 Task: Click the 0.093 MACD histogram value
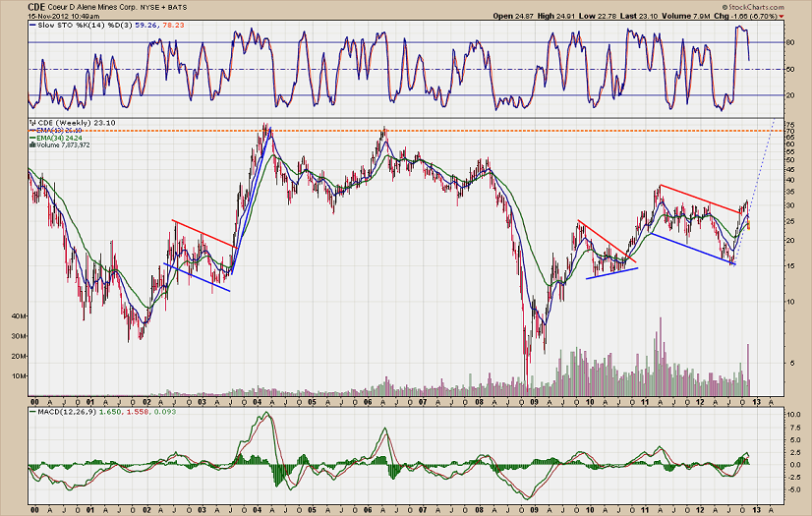pyautogui.click(x=166, y=412)
